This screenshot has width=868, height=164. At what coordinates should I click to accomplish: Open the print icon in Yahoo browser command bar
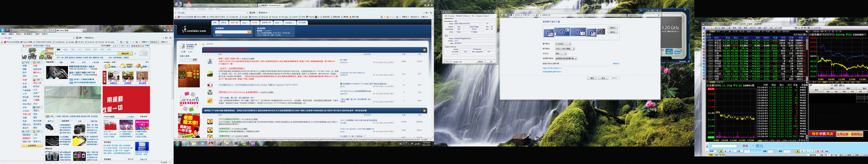pyautogui.click(x=137, y=42)
